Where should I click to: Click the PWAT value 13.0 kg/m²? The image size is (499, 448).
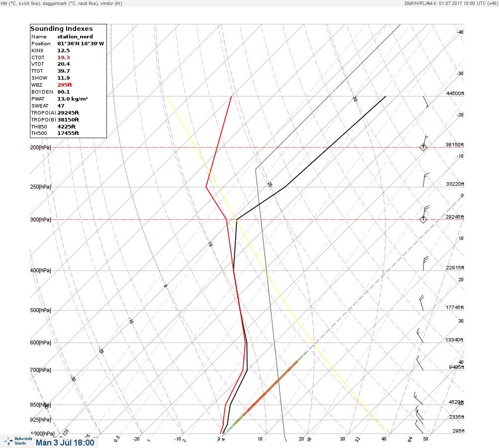[x=73, y=99]
